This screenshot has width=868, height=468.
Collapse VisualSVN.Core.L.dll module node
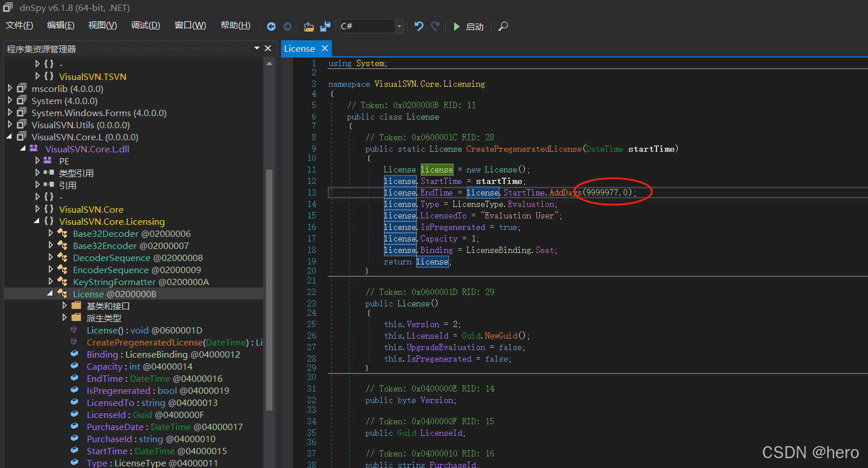(x=23, y=149)
